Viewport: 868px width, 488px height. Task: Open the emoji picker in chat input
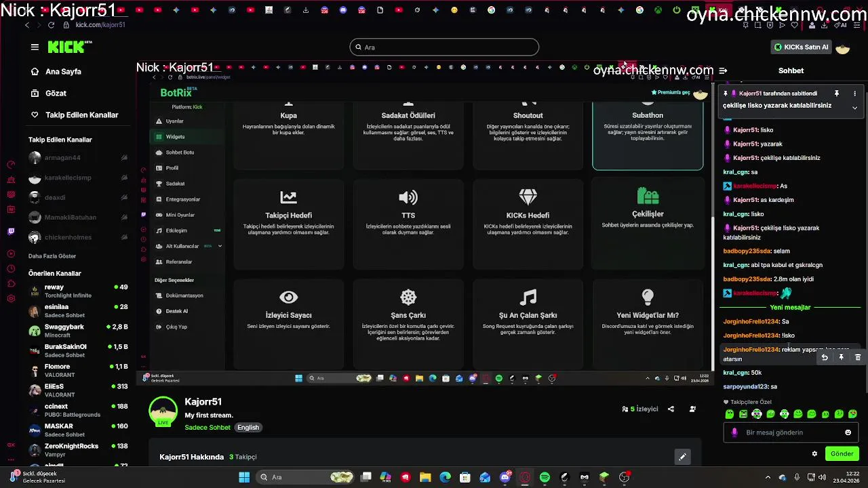pos(848,432)
